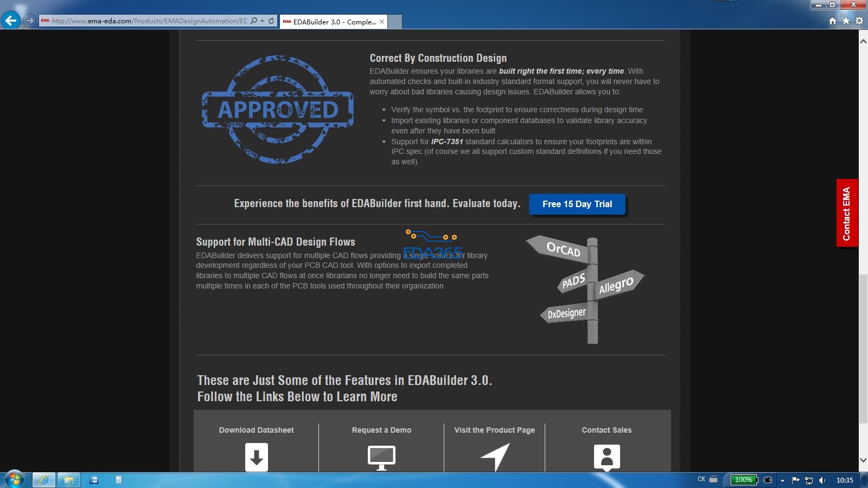The width and height of the screenshot is (868, 488).
Task: Click Visit the Product Page link
Action: [x=495, y=430]
